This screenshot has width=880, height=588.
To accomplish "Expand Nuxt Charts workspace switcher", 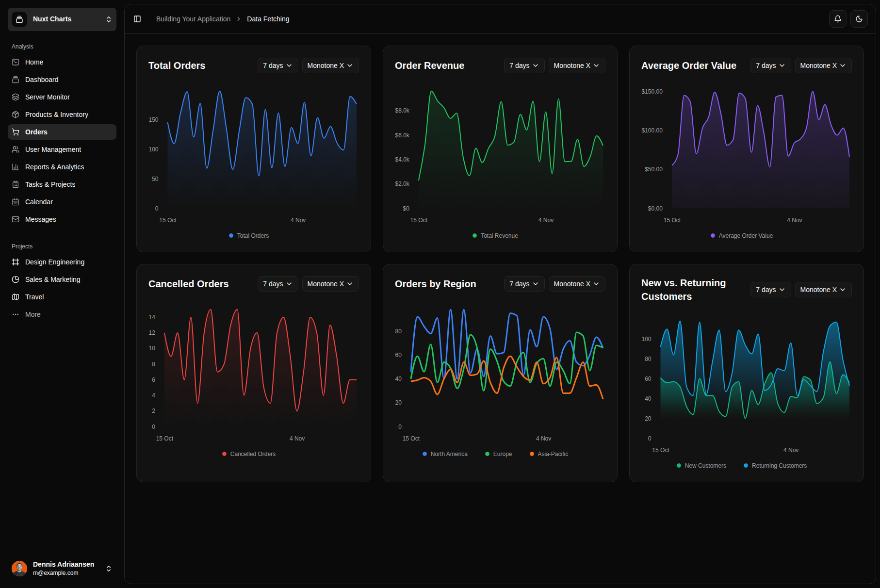I will (x=62, y=19).
